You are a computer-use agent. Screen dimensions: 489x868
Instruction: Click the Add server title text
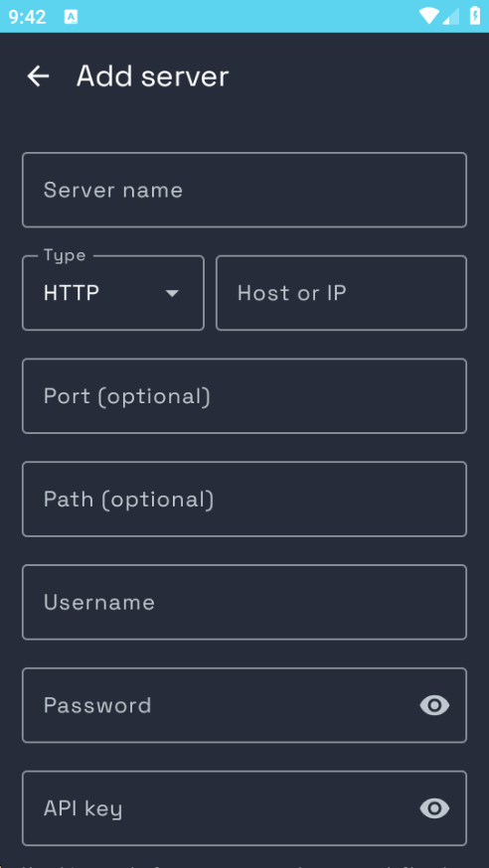[152, 75]
